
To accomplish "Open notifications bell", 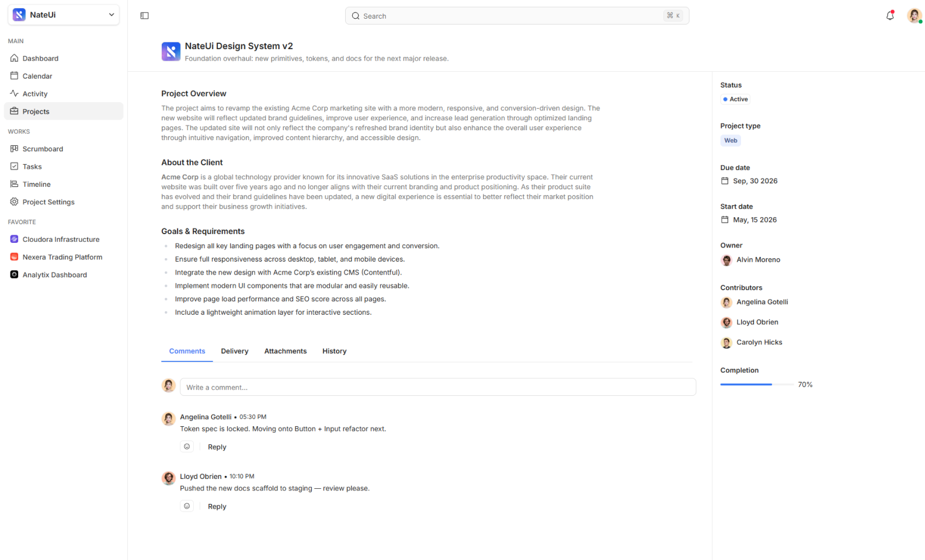I will click(890, 16).
